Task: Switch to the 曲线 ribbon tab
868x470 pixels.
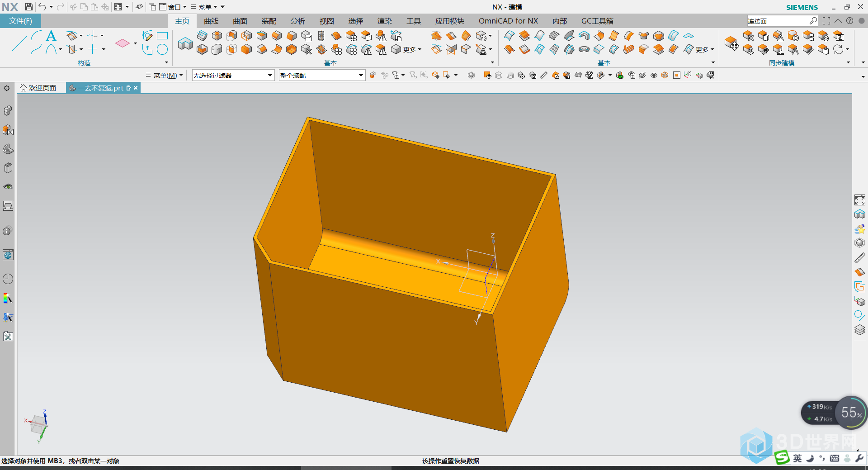Action: coord(211,21)
